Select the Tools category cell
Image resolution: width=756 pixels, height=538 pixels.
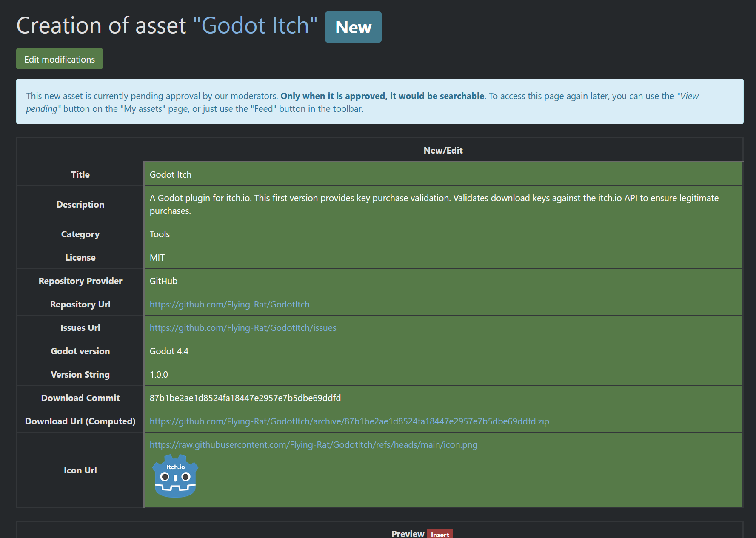(159, 234)
